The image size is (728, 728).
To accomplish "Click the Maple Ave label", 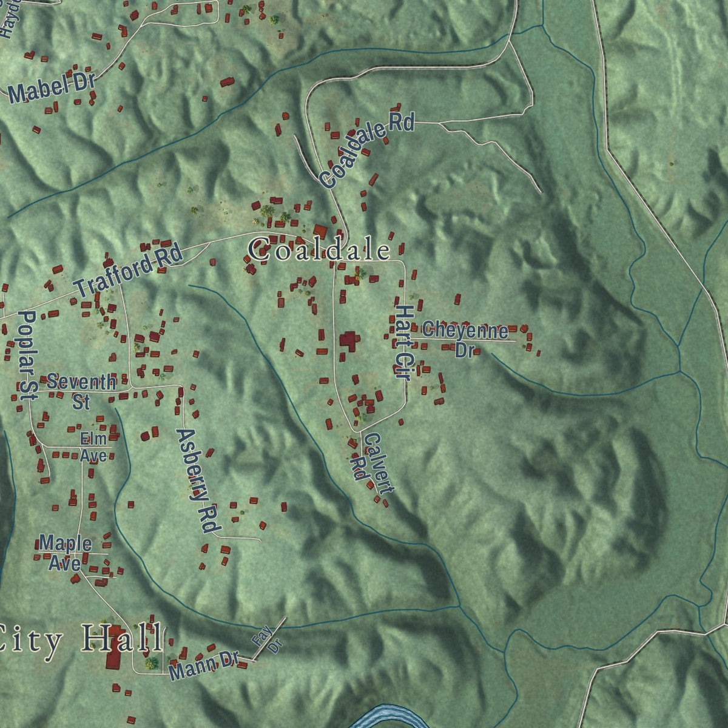I will [66, 553].
